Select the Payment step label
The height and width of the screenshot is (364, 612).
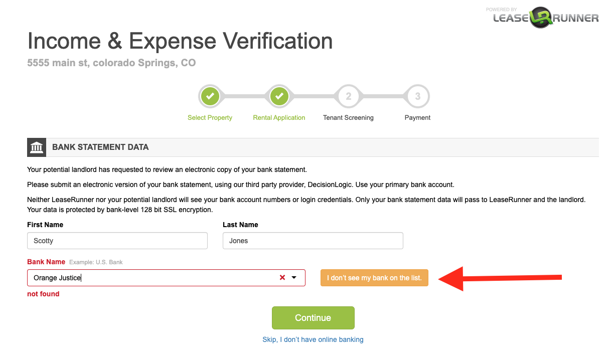pos(417,118)
